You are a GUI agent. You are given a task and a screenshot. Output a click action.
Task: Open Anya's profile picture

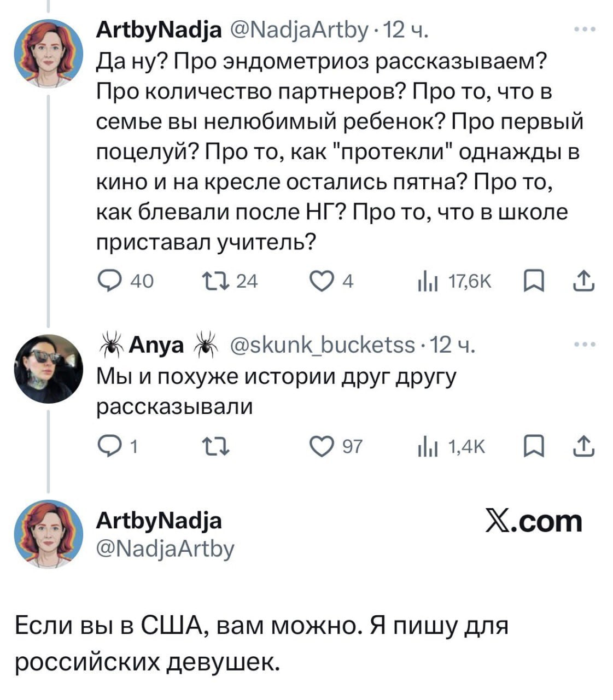[x=48, y=368]
